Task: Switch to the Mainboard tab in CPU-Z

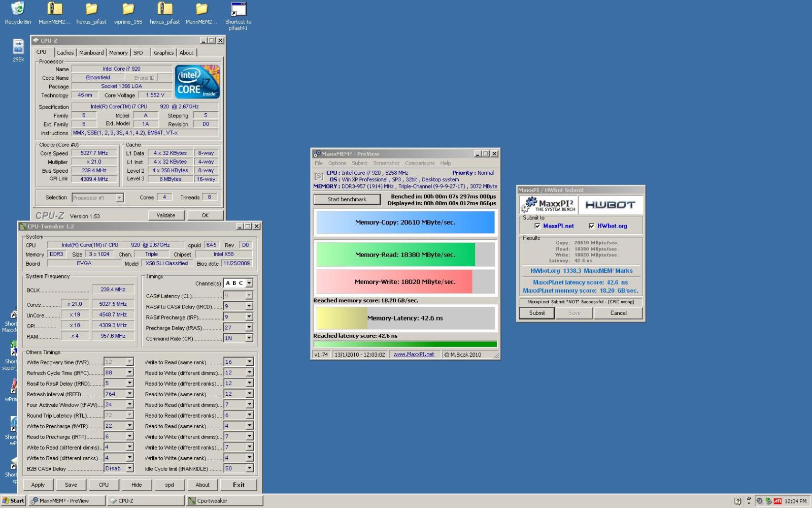Action: [91, 53]
